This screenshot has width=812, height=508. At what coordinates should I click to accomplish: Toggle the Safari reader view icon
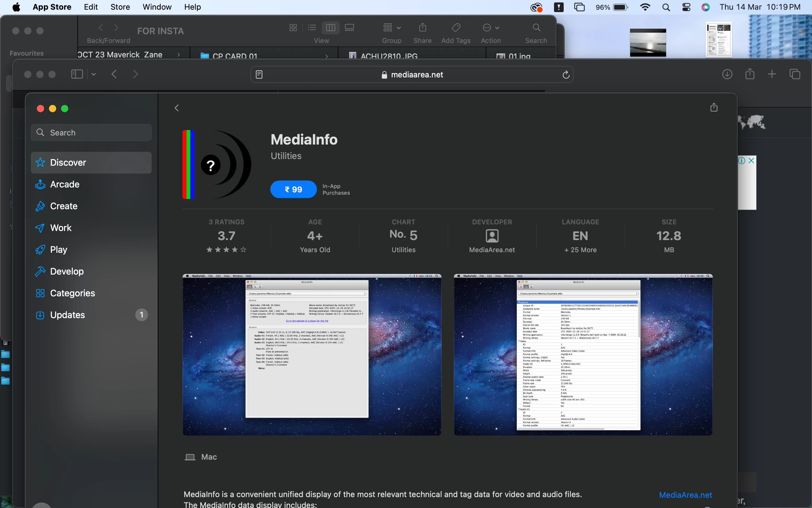(259, 75)
